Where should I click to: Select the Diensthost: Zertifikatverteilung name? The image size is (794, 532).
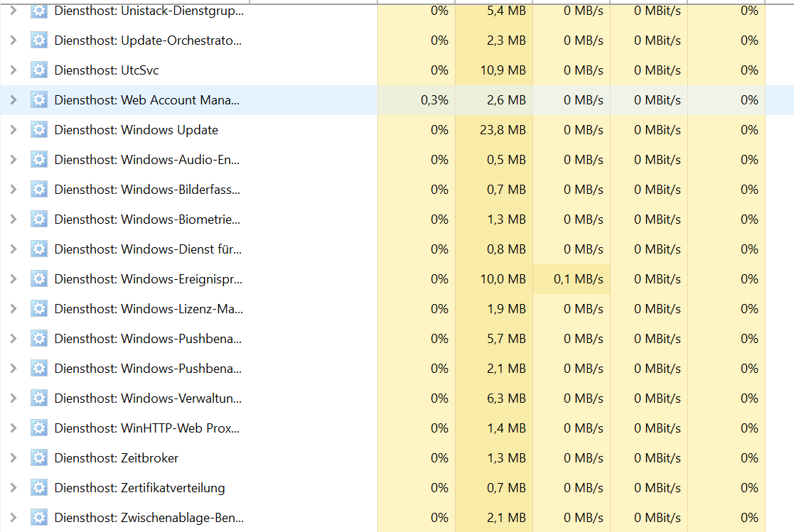[140, 489]
